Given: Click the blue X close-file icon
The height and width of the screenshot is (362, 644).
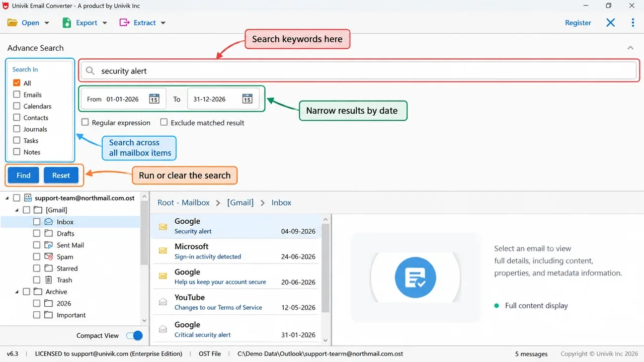Looking at the screenshot, I should click(x=610, y=23).
